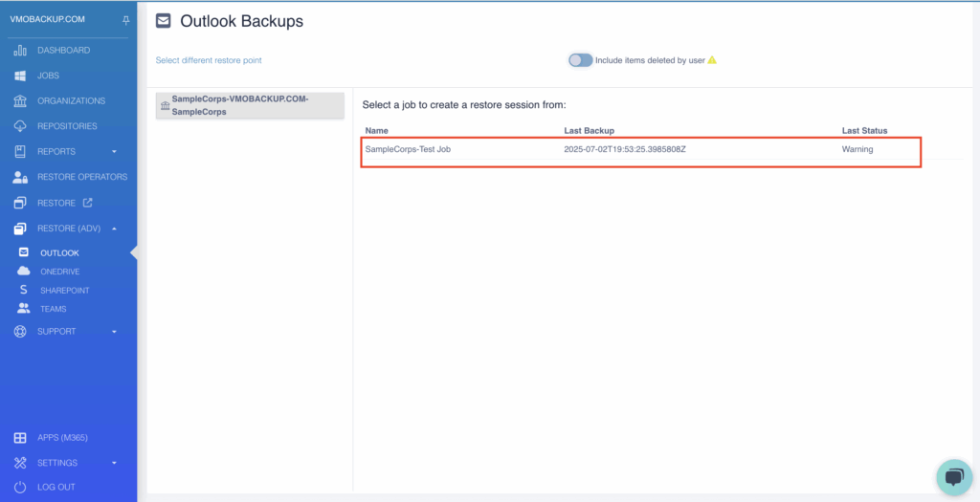Click the OneDrive cloud icon
The height and width of the screenshot is (502, 980).
23,271
